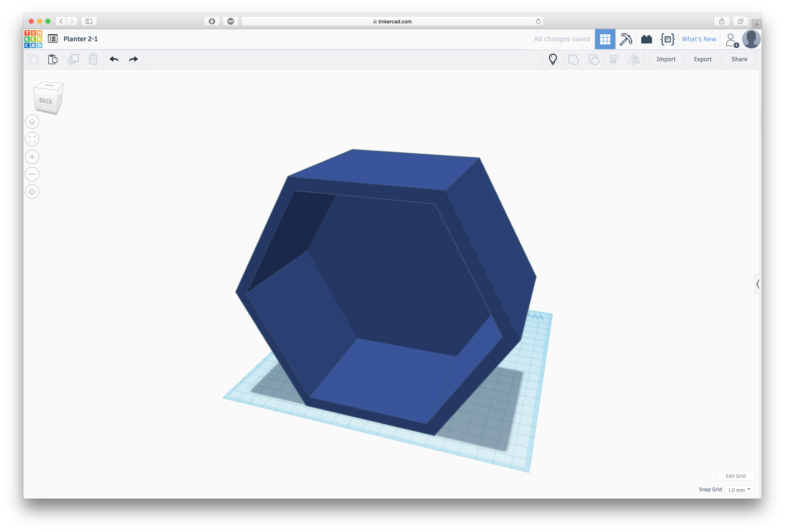Click the Zoom in plus button
785x532 pixels.
pyautogui.click(x=32, y=157)
